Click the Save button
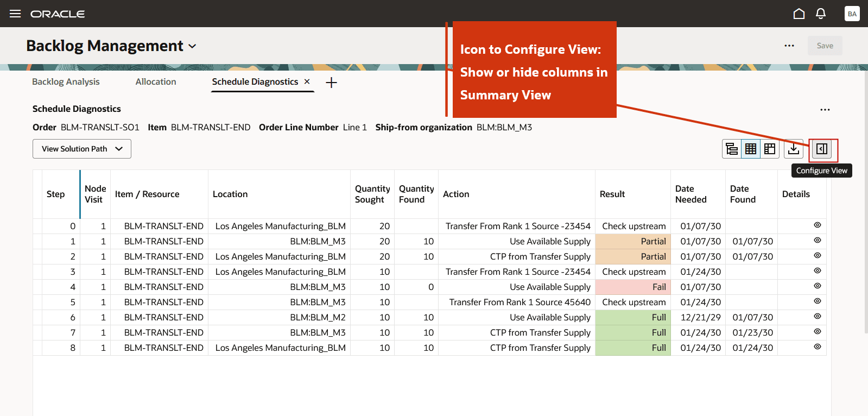868x416 pixels. click(825, 46)
